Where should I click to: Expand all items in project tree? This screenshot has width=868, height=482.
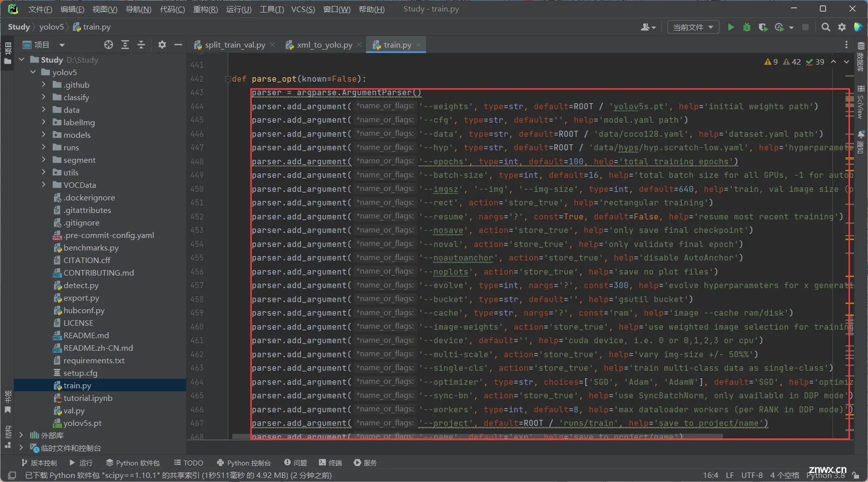[x=125, y=45]
